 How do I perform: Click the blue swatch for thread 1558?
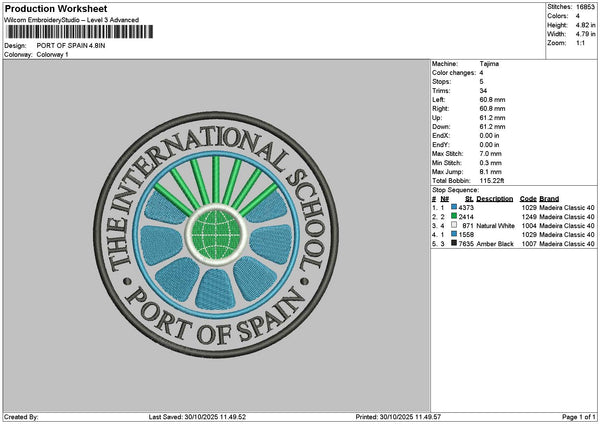(x=454, y=234)
